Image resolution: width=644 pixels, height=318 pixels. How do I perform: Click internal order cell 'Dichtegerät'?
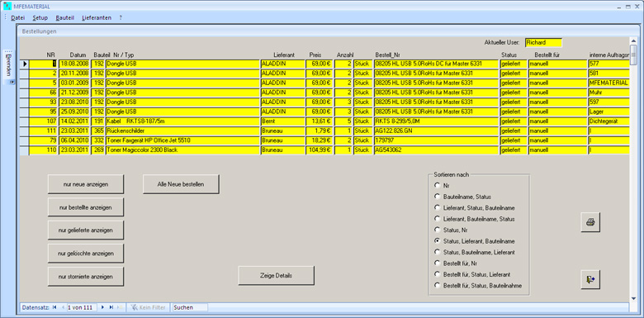[x=608, y=121]
